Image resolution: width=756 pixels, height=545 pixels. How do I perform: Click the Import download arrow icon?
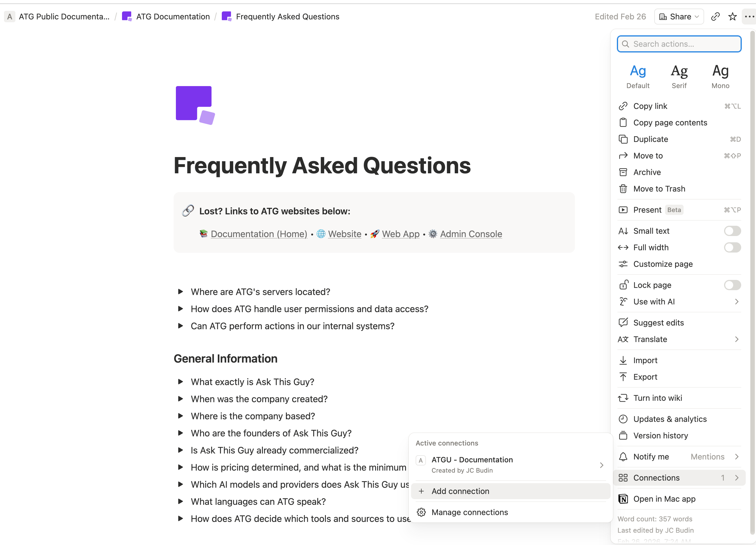click(x=623, y=360)
